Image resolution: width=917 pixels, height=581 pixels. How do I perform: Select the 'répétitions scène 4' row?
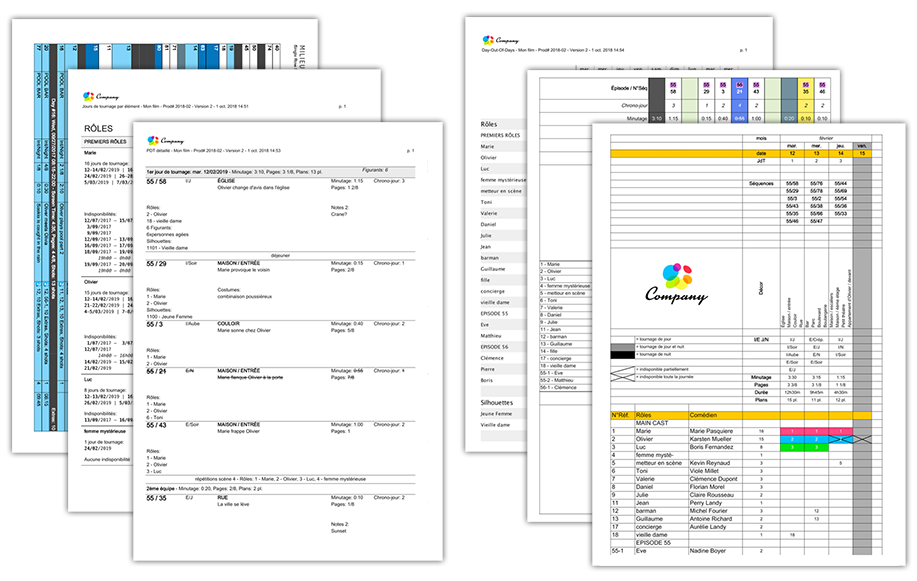281,479
